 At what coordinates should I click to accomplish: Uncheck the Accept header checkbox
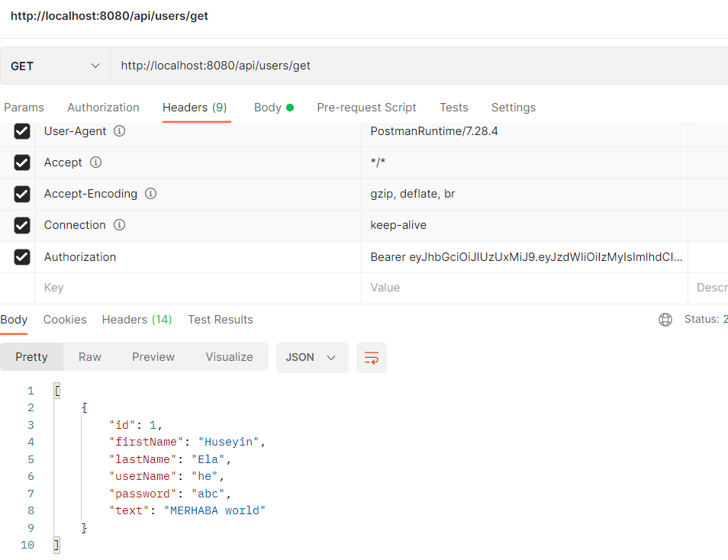pos(22,163)
